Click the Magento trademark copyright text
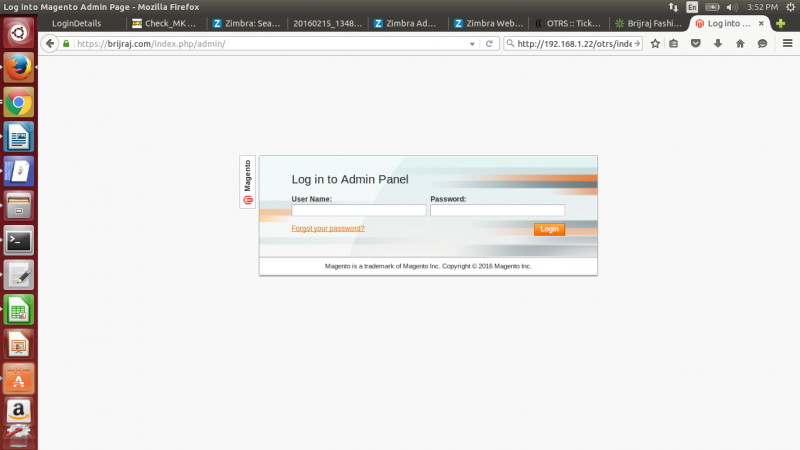Screen dimensions: 800x450 pos(428,266)
